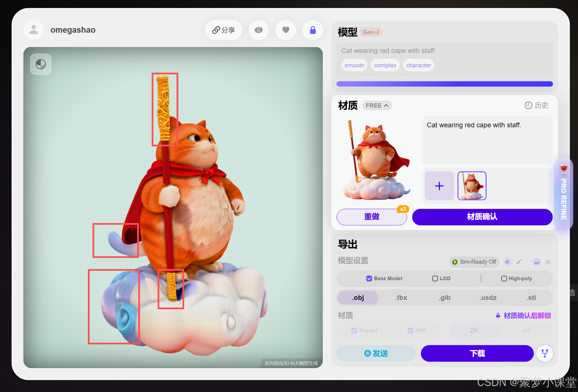This screenshot has width=578, height=392.
Task: Expand the FREE material tier dropdown
Action: coord(377,105)
